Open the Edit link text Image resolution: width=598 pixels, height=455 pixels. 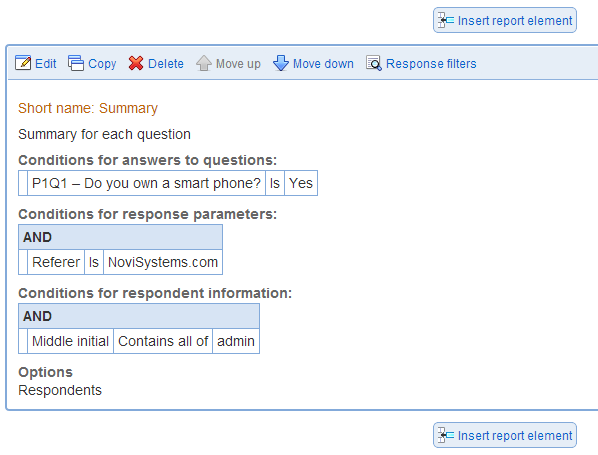click(46, 64)
